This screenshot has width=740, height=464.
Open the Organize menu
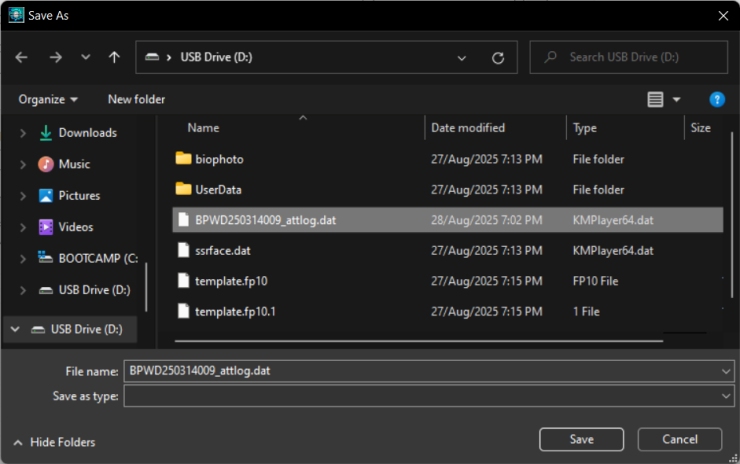pyautogui.click(x=48, y=99)
